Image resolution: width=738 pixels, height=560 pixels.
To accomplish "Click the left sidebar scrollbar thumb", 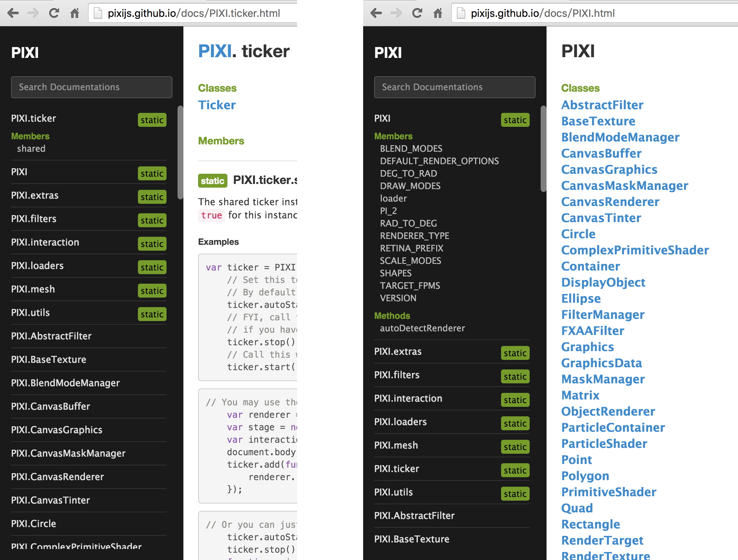I will pyautogui.click(x=180, y=152).
